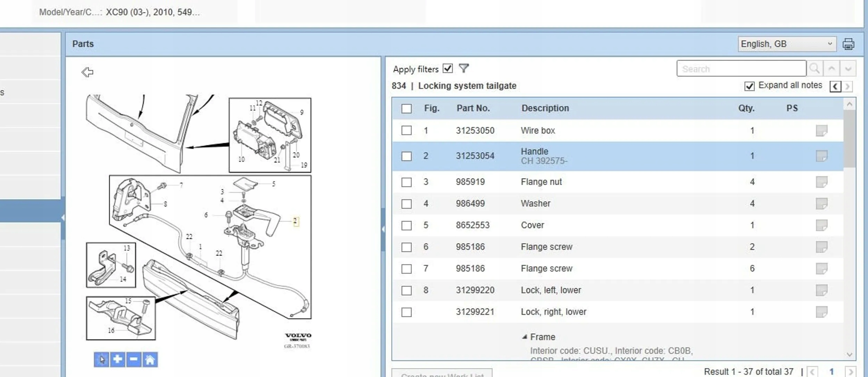Screen dimensions: 868x377
Task: Click the search magnifier icon
Action: [815, 68]
